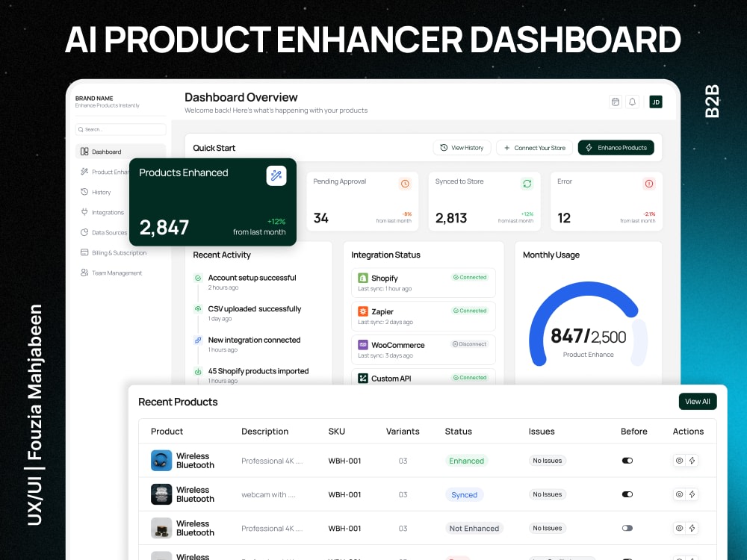Open notifications bell icon
The image size is (747, 560).
point(632,102)
